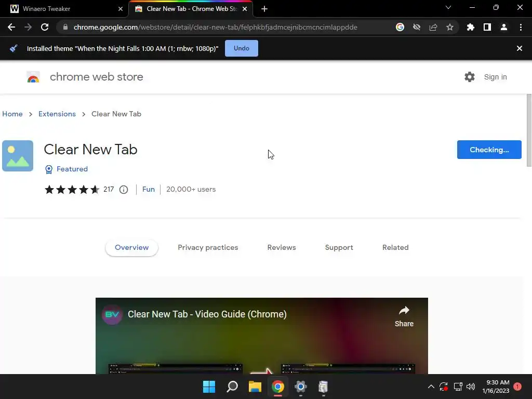Click the Chrome Web Store logo
This screenshot has height=399, width=532.
pos(33,77)
